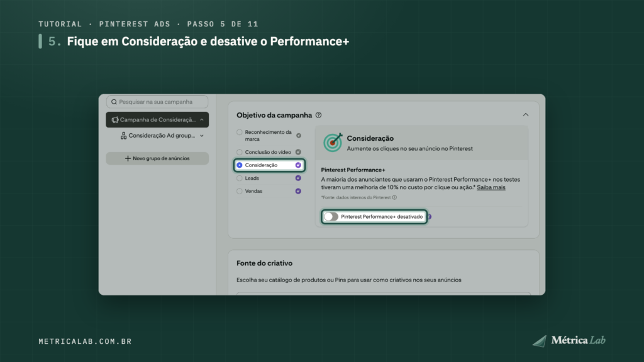Click the Consideração target icon
The height and width of the screenshot is (362, 644).
pos(333,143)
